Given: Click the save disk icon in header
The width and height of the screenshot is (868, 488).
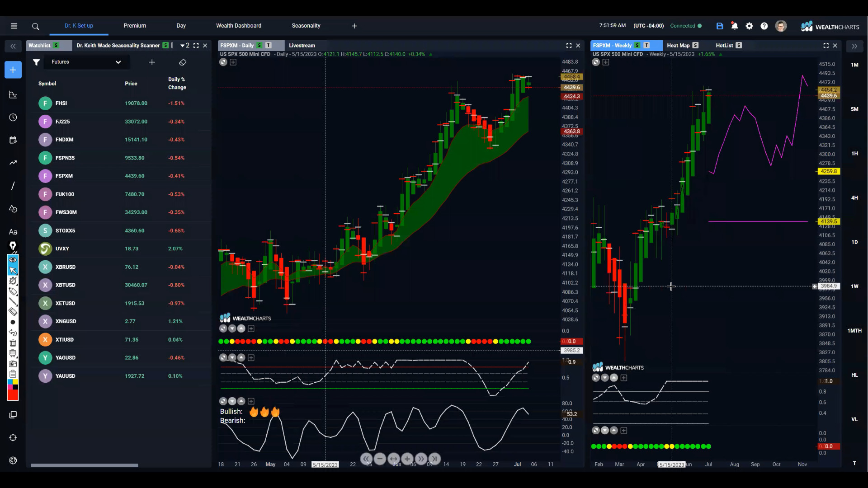Looking at the screenshot, I should click(720, 26).
